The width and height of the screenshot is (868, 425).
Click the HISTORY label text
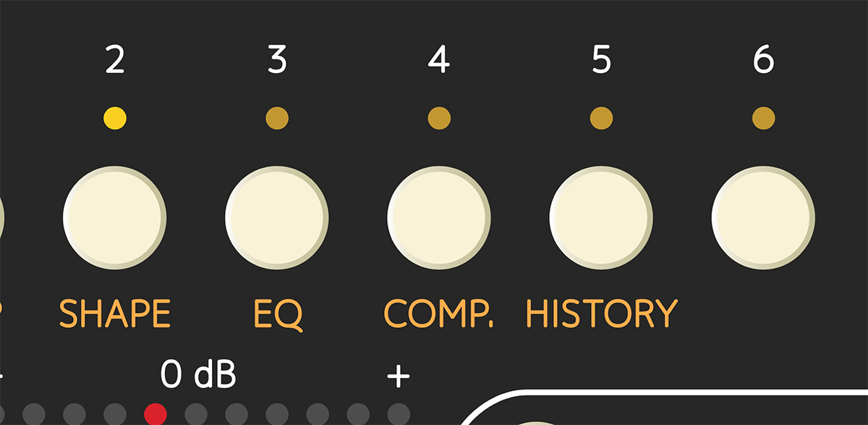[601, 314]
